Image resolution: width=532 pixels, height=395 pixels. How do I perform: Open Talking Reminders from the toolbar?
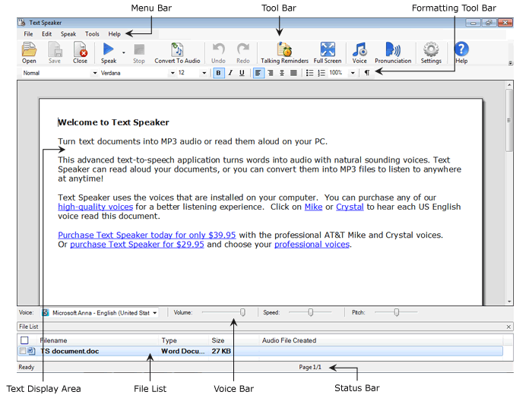tap(284, 52)
